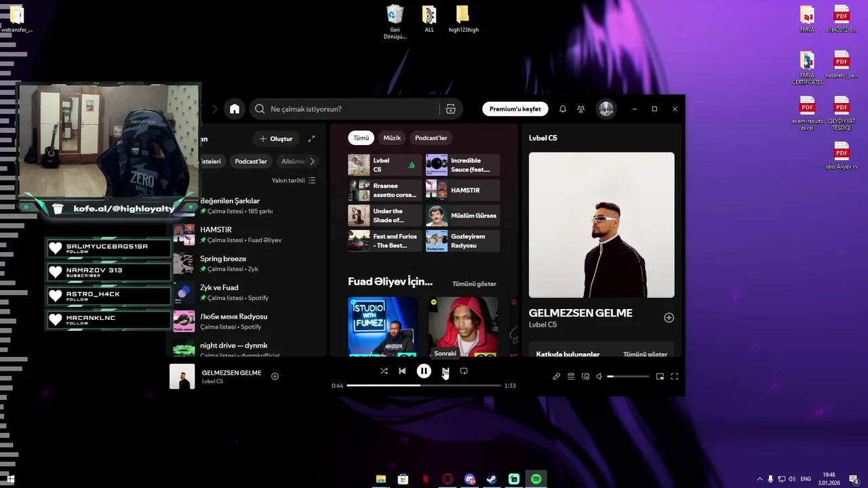Open the Windows Start menu
The width and height of the screenshot is (868, 488).
10,479
